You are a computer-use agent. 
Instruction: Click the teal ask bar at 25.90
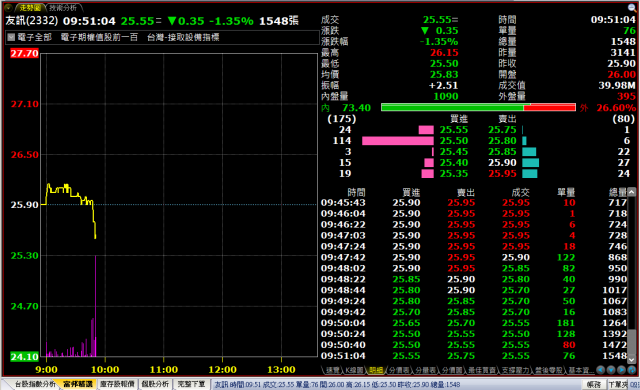coord(531,163)
